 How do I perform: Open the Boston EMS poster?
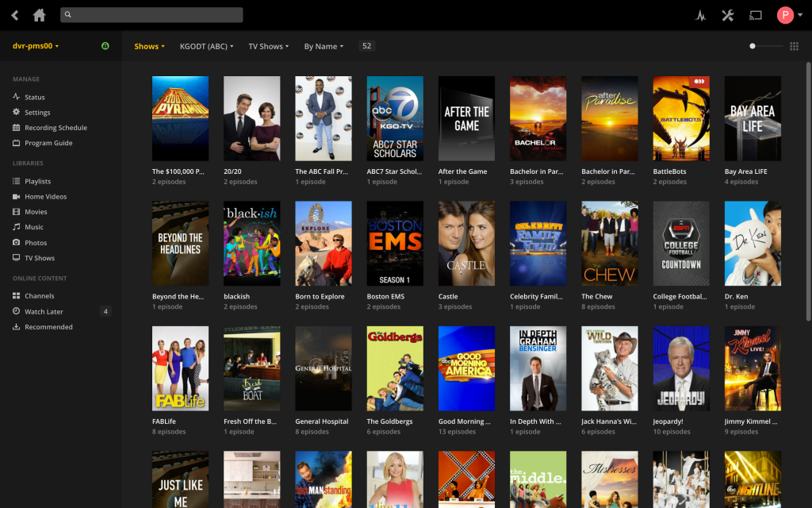395,243
